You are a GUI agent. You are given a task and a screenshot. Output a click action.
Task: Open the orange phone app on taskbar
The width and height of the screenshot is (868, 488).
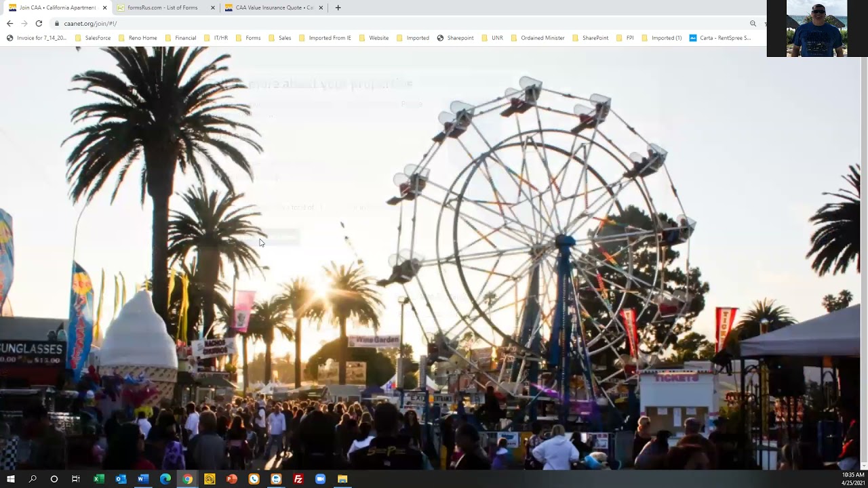[254, 479]
